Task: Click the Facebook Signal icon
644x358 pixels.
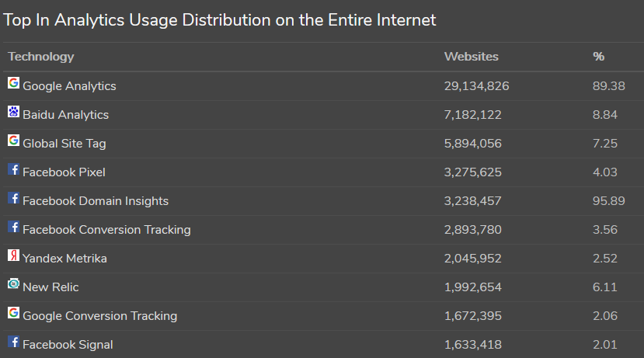Action: [13, 342]
